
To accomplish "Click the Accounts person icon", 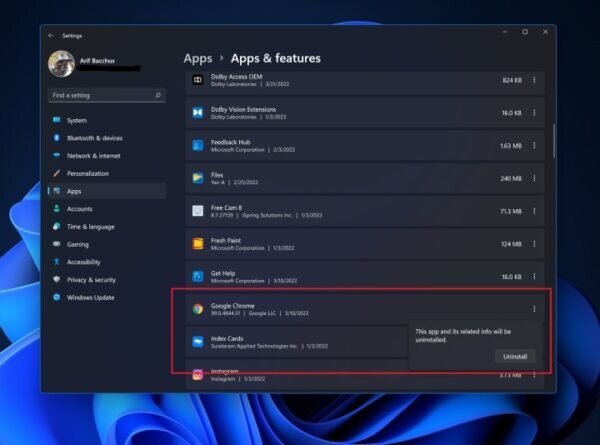I will pos(57,209).
